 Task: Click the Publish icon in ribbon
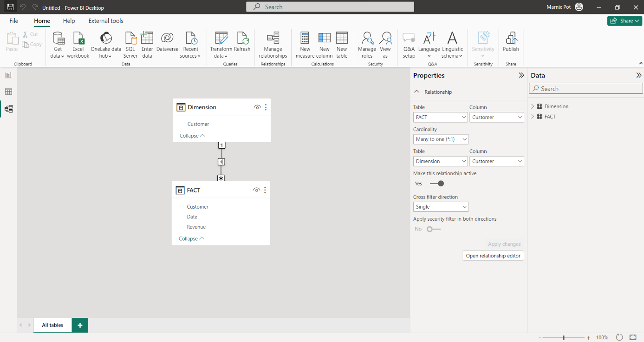pos(511,39)
